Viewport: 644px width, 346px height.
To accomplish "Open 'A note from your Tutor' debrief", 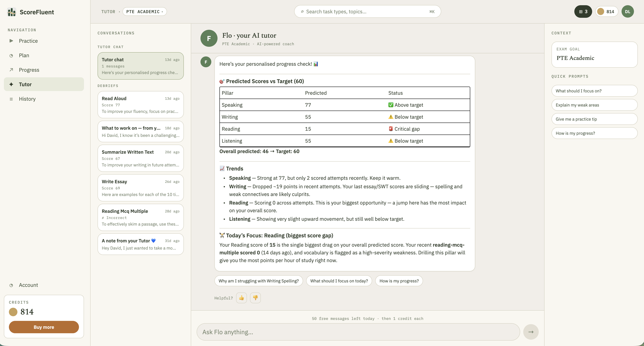I will pos(140,244).
